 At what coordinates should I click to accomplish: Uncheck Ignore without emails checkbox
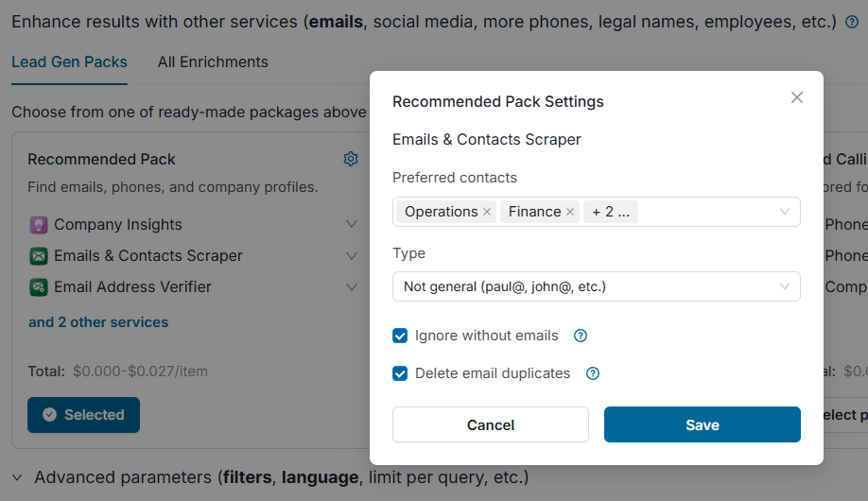(400, 336)
